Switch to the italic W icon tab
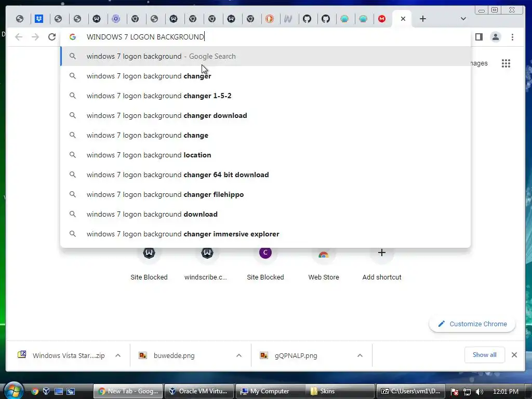The width and height of the screenshot is (532, 399). click(x=288, y=19)
